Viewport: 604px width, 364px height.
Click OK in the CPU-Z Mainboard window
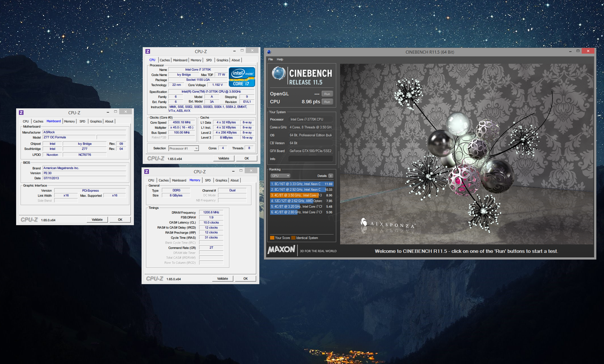pyautogui.click(x=120, y=220)
